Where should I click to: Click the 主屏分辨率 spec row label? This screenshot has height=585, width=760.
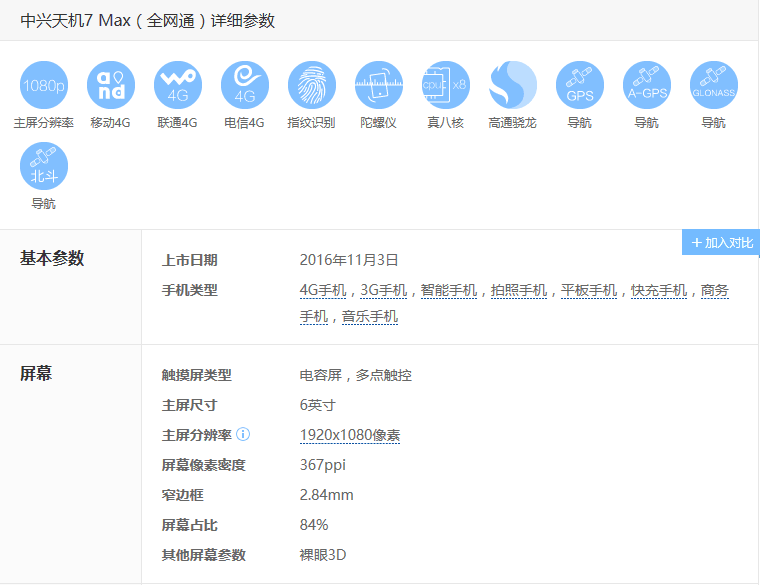pyautogui.click(x=196, y=435)
